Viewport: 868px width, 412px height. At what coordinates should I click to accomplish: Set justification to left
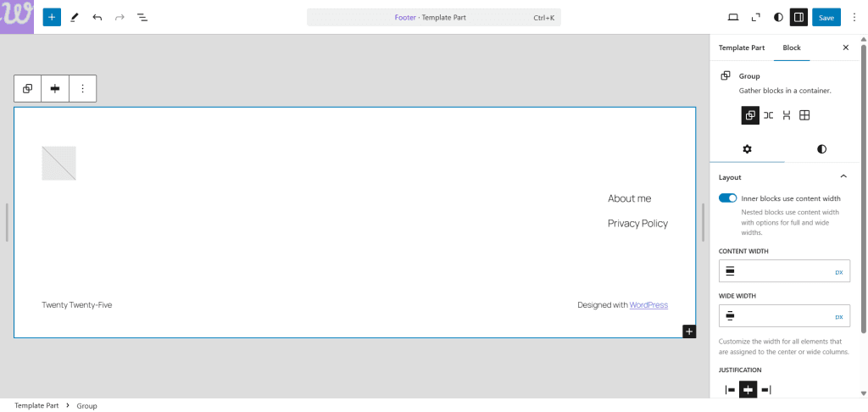(x=730, y=390)
